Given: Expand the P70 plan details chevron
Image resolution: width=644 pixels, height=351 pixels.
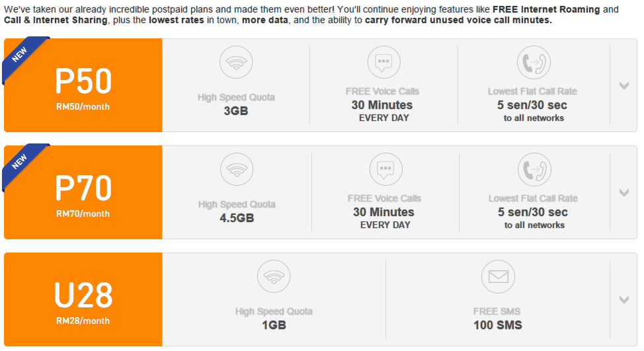Looking at the screenshot, I should [x=624, y=192].
